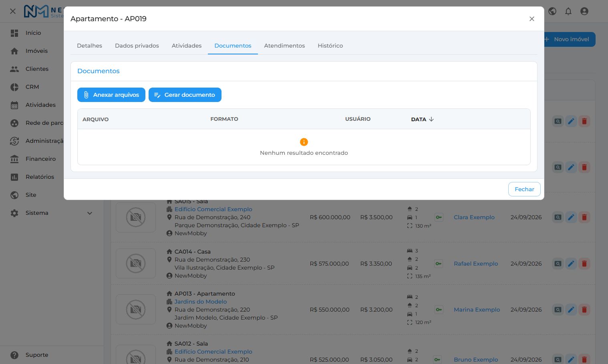Open the Rafael Exemplo link
Screen dimensions: 608x364
tap(476, 264)
